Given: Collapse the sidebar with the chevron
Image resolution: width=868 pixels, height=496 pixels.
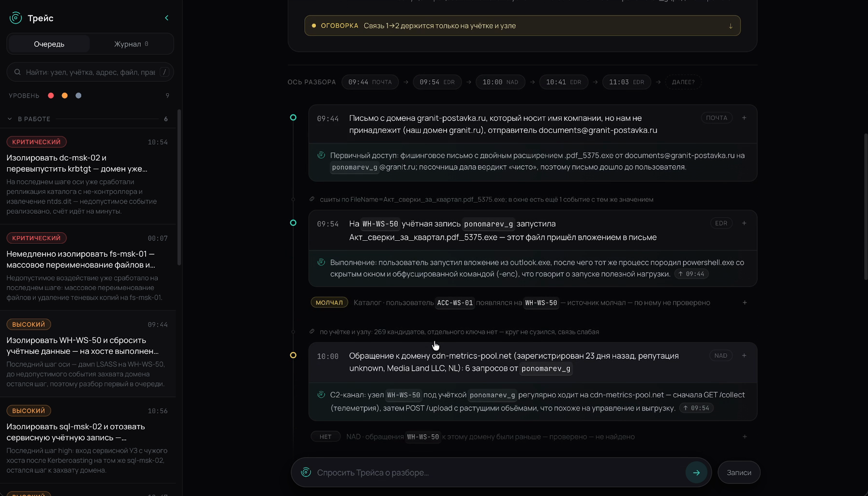Looking at the screenshot, I should (167, 18).
